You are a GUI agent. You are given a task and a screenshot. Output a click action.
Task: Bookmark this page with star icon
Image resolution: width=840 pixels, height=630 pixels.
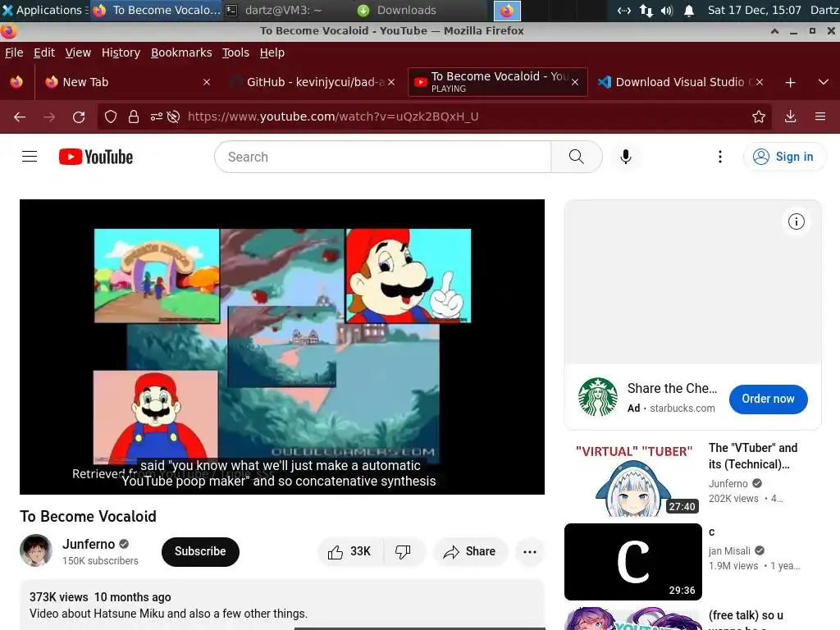(758, 116)
